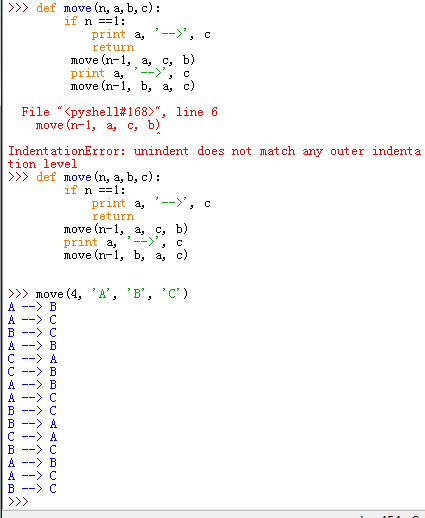Viewport: 425px width, 518px height.
Task: Click the 'C' string argument in the move call
Action: tap(172, 294)
